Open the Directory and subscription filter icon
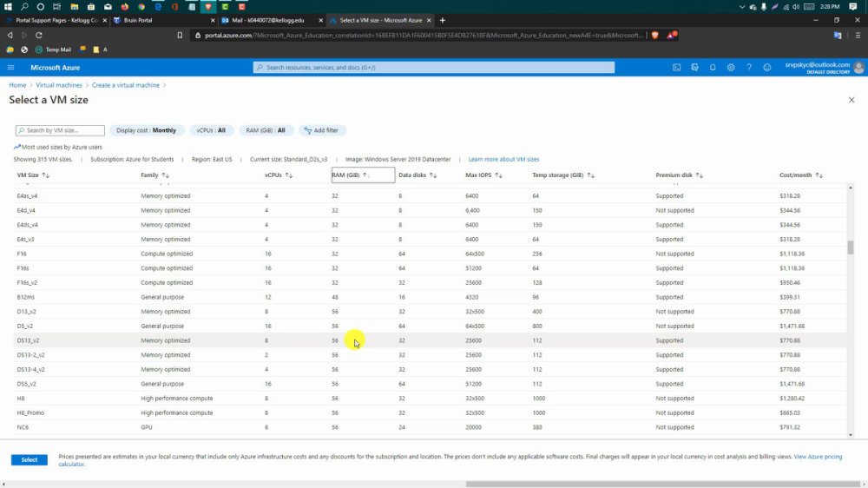 pos(694,68)
